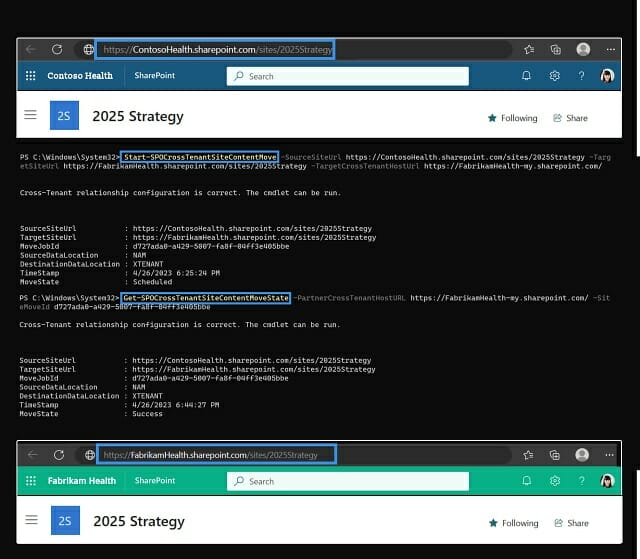The width and height of the screenshot is (640, 559).
Task: Click the notifications bell in Fabrikam Health header
Action: 527,481
